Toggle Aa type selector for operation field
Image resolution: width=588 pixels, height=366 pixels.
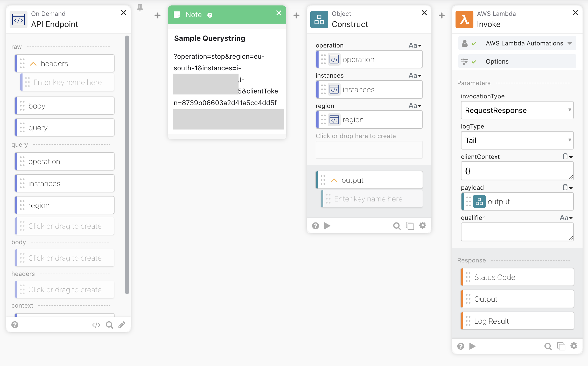(415, 45)
